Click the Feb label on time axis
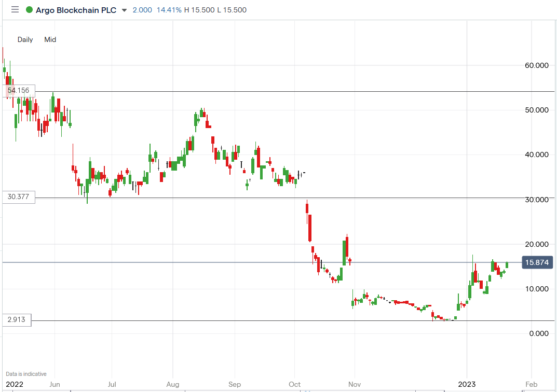The height and width of the screenshot is (392, 557). [x=531, y=385]
